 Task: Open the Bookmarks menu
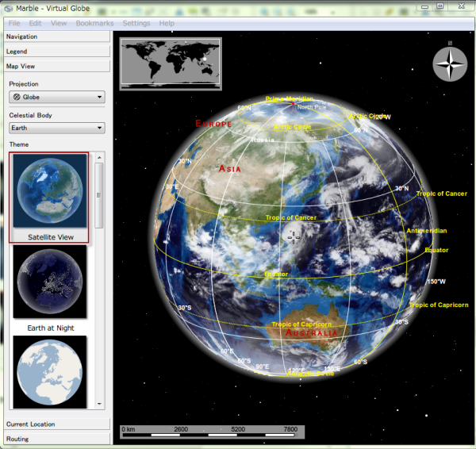coord(94,23)
